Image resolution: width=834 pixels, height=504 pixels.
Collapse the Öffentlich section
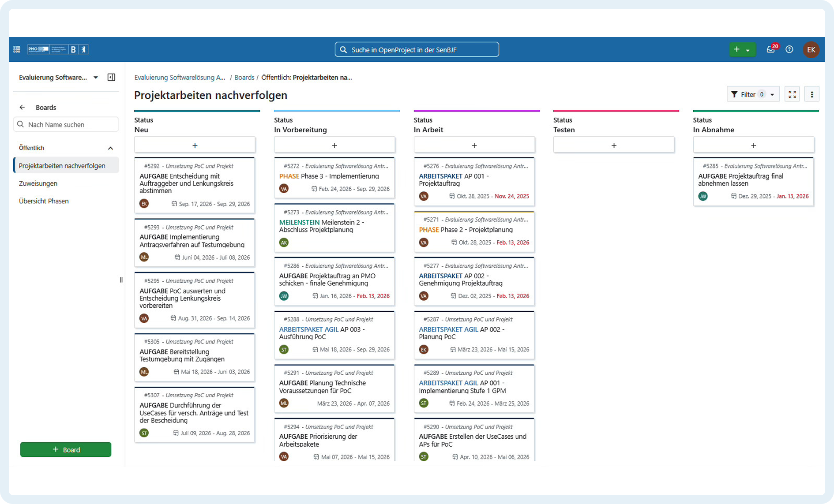pos(110,148)
